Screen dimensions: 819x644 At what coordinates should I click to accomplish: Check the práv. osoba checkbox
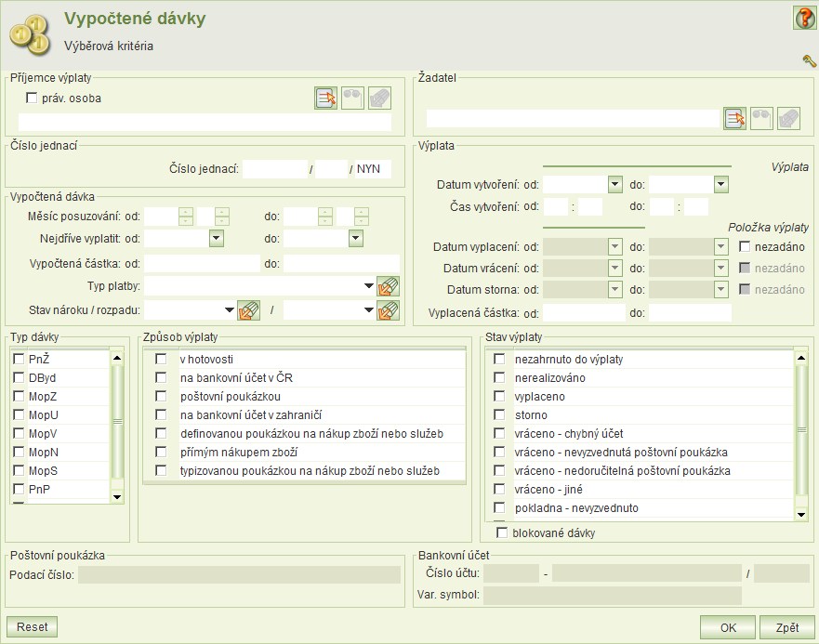coord(32,98)
